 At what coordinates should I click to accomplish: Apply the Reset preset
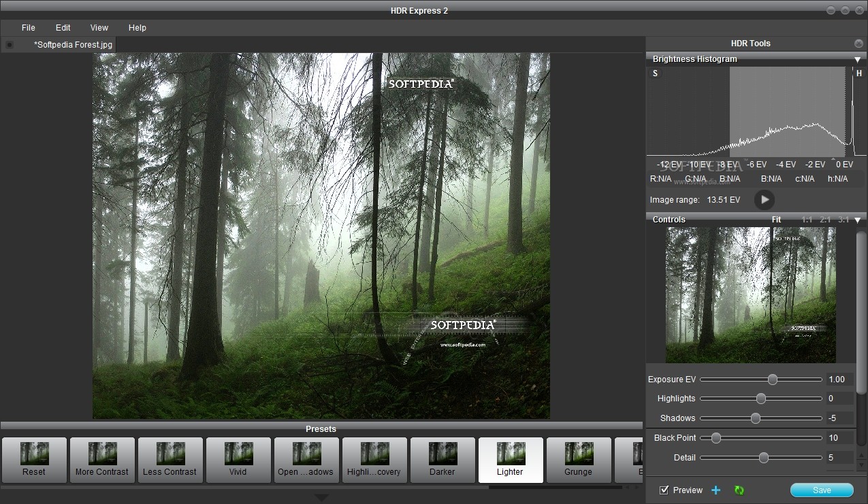[34, 460]
